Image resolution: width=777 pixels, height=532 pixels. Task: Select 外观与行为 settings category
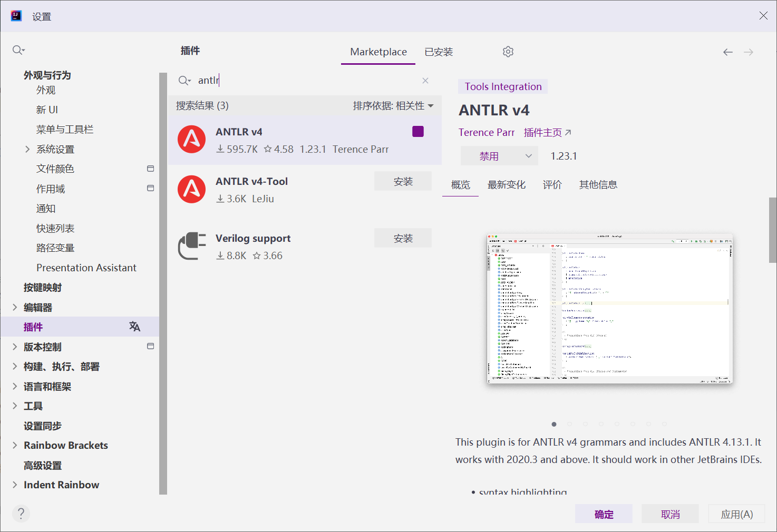pos(47,75)
